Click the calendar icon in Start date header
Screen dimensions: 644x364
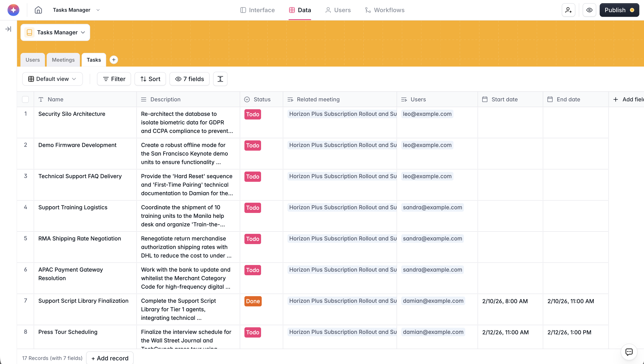pyautogui.click(x=485, y=99)
